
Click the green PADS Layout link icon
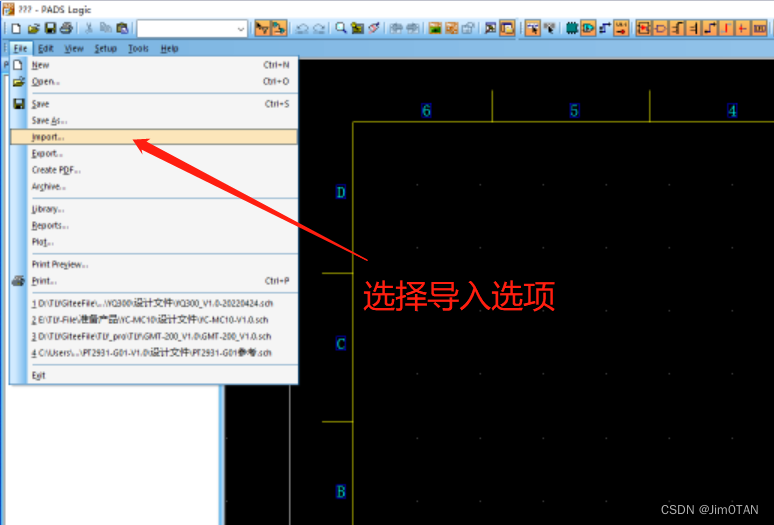click(x=434, y=29)
